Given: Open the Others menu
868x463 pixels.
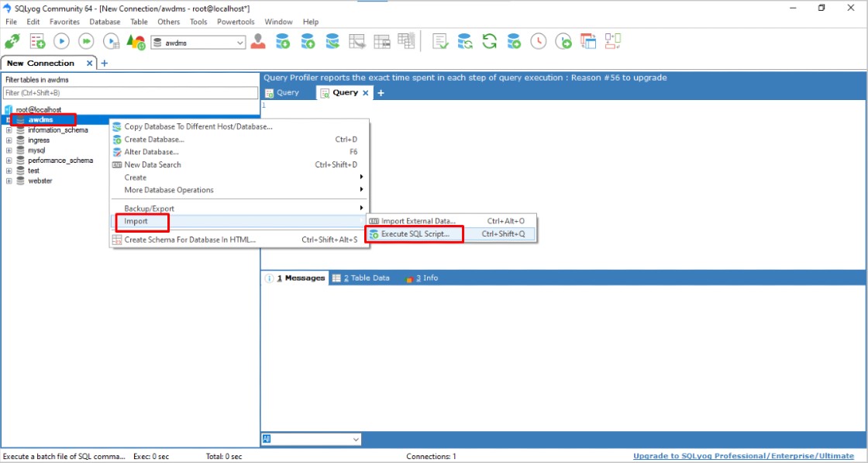Looking at the screenshot, I should [x=168, y=22].
